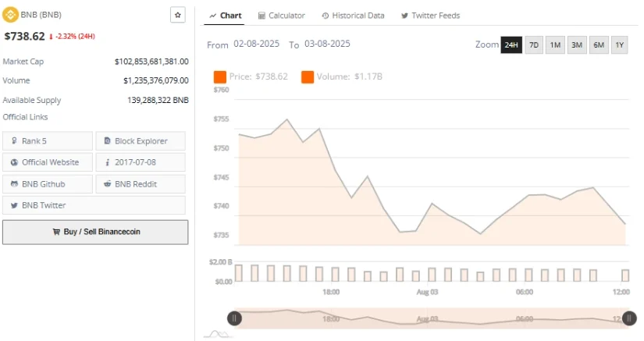
Task: Click Buy / Sell Binancecoin button
Action: [95, 232]
